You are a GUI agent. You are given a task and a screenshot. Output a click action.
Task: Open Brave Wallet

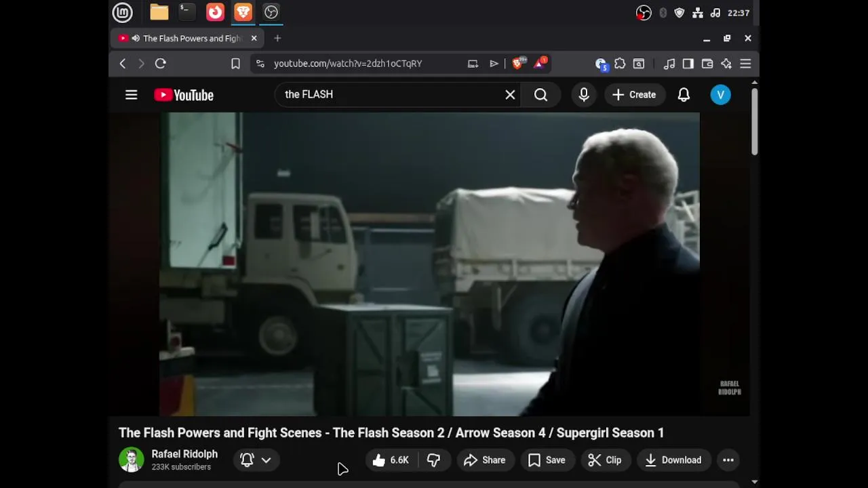point(707,64)
